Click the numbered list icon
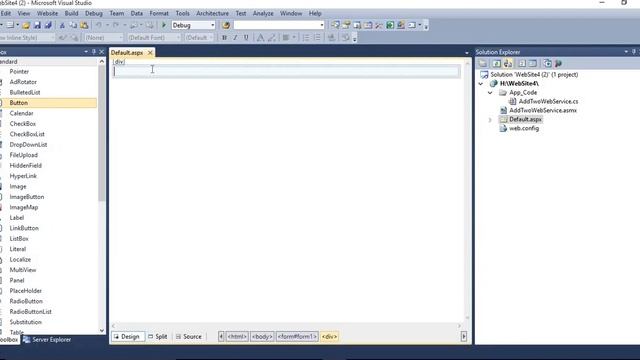 coord(306,38)
